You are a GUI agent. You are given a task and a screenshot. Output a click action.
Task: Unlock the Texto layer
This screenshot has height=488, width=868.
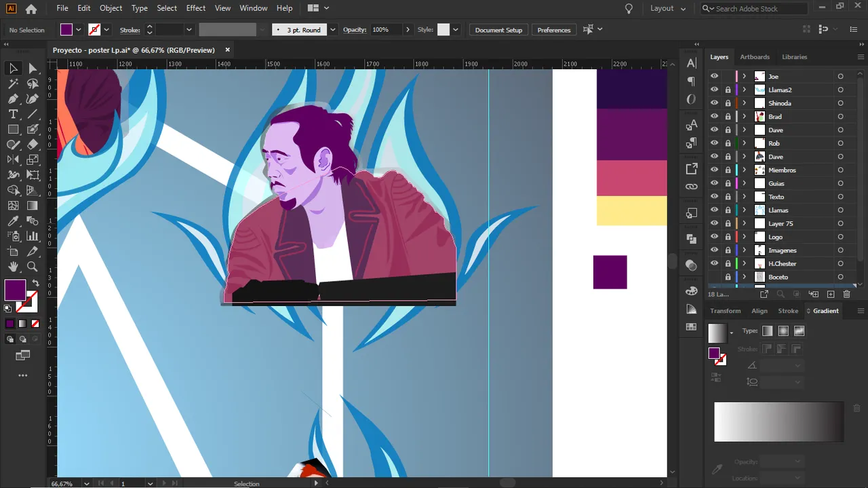(x=728, y=197)
